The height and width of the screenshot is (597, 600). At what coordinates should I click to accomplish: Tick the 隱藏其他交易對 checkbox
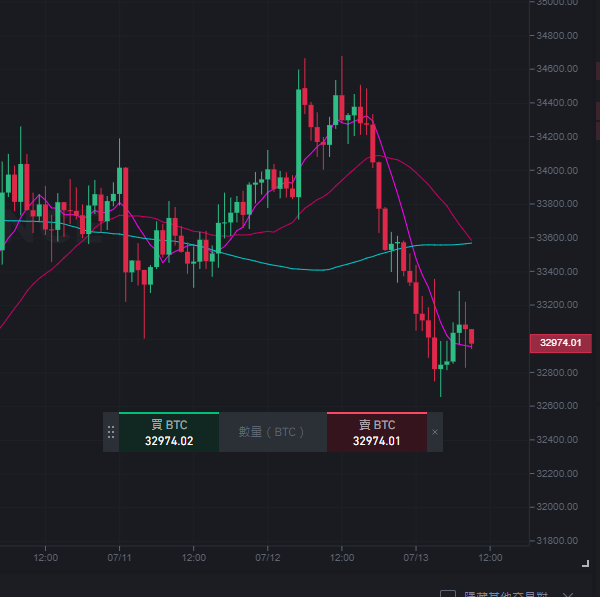coord(448,594)
